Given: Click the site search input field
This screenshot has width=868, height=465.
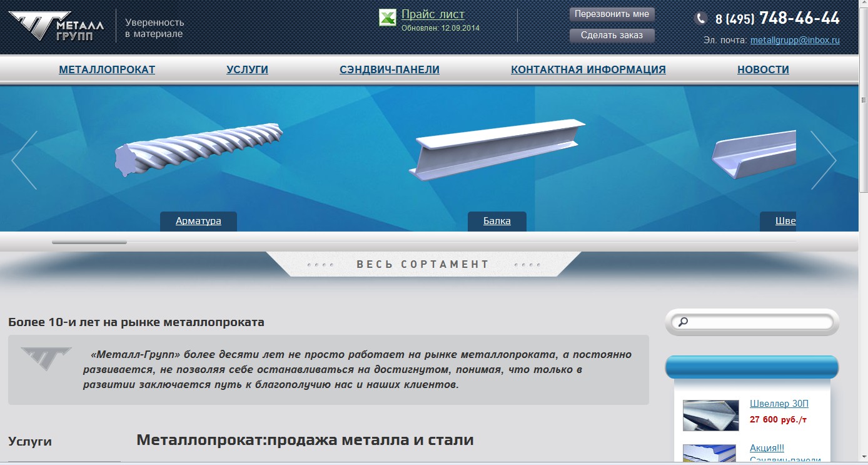Looking at the screenshot, I should pyautogui.click(x=752, y=322).
